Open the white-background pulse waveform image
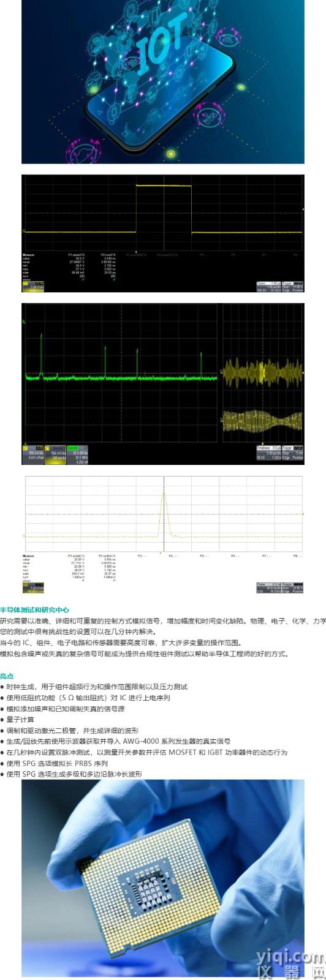This screenshot has height=980, width=326. click(x=163, y=535)
